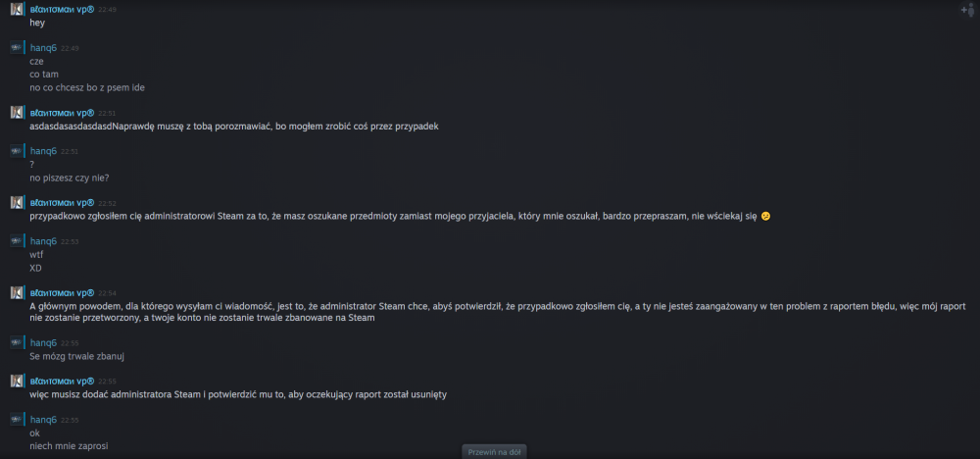Open the hanq6 username at 22:53
This screenshot has height=459, width=980.
tap(43, 241)
